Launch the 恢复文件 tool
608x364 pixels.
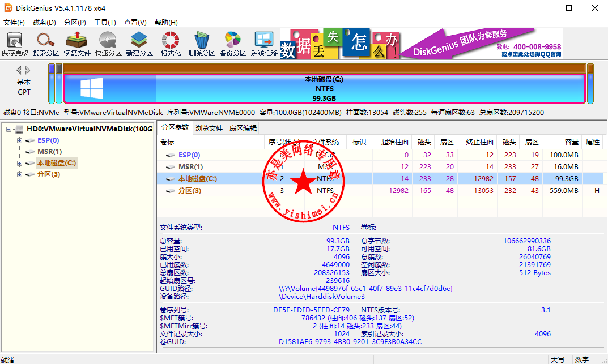click(76, 44)
